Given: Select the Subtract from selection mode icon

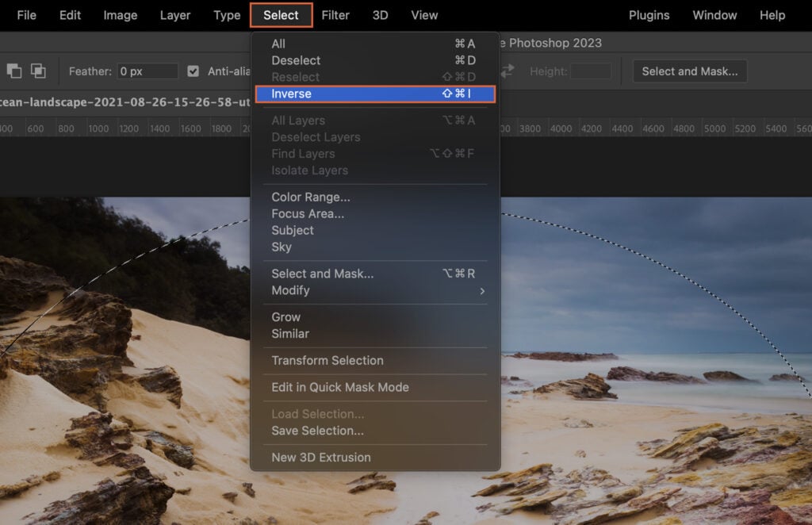Looking at the screenshot, I should click(x=37, y=71).
